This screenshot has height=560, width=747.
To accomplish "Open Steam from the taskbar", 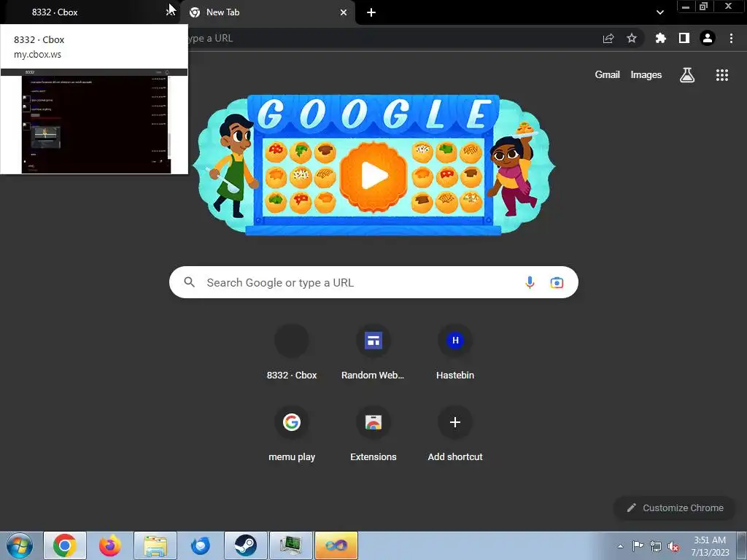I will [245, 545].
